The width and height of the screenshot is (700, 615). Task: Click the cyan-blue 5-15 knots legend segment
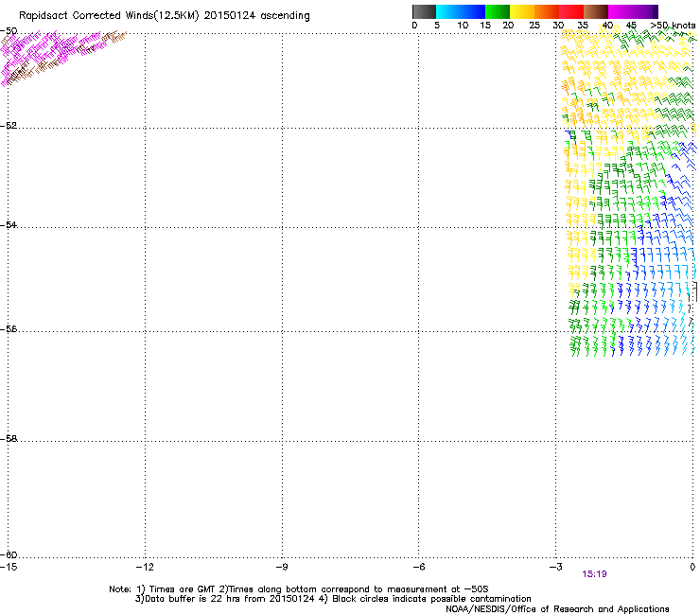click(461, 11)
